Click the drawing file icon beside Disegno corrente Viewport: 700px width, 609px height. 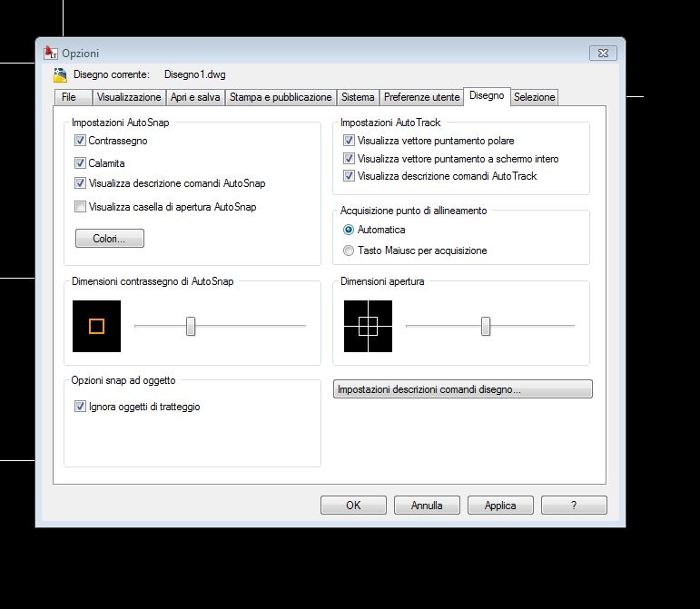pos(60,75)
